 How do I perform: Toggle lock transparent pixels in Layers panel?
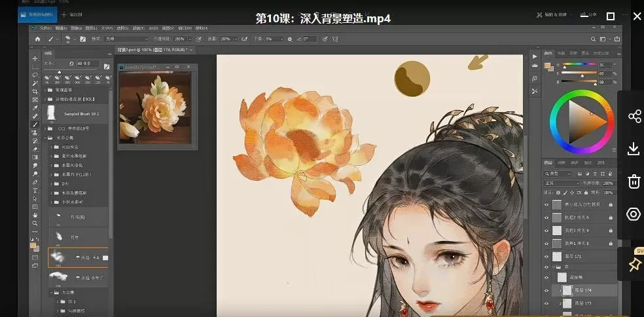pyautogui.click(x=558, y=193)
